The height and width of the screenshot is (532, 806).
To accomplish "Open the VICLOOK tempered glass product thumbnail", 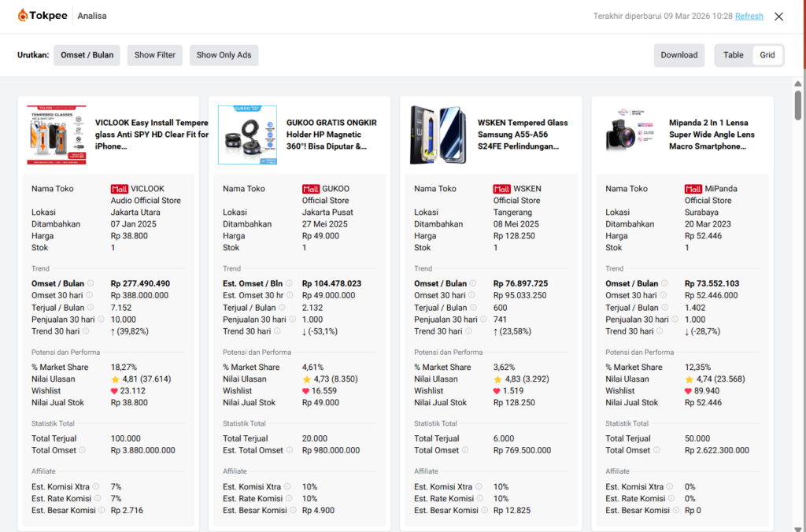I will (x=56, y=135).
